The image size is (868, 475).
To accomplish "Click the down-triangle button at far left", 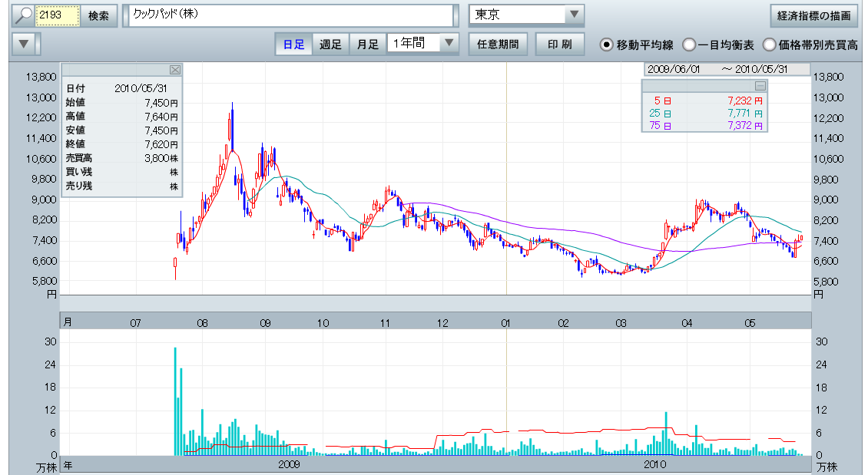I will click(25, 44).
